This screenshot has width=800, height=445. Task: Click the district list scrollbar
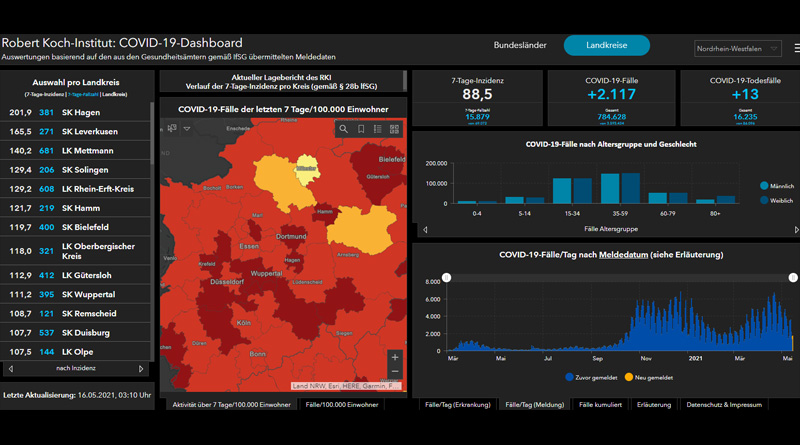[x=152, y=133]
